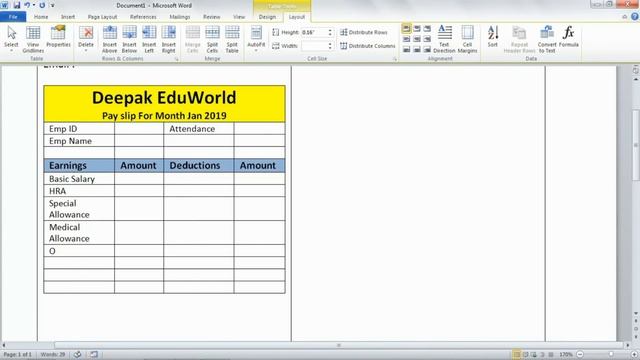Click the proofing check icon in status bar
This screenshot has height=360, width=640.
[x=78, y=354]
